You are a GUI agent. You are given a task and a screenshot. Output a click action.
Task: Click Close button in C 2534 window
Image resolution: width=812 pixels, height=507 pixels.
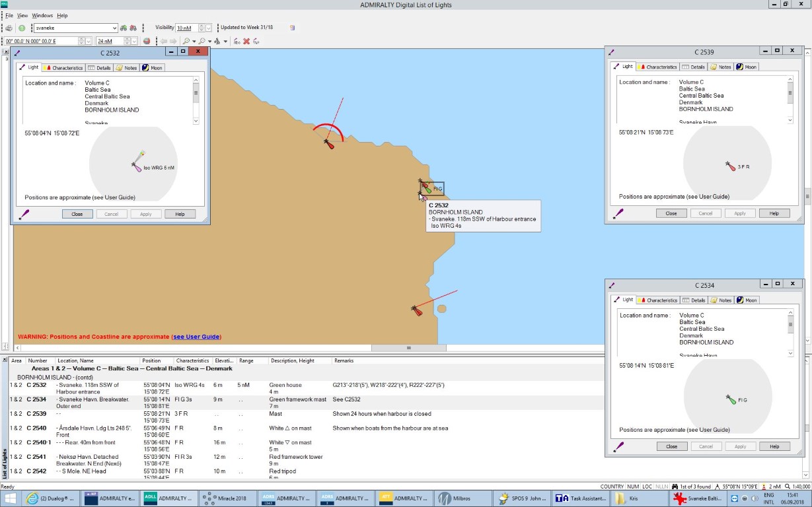pyautogui.click(x=672, y=446)
